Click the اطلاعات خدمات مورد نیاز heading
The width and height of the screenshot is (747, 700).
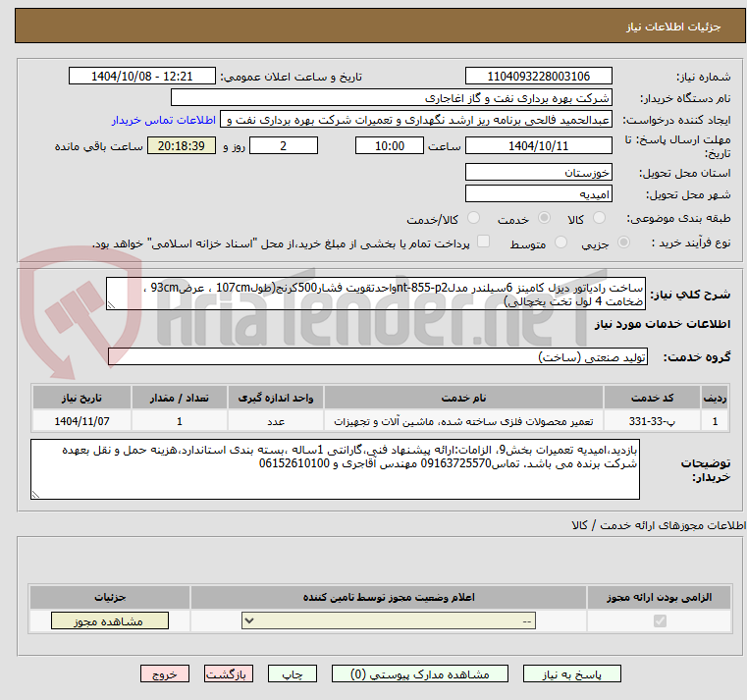(x=663, y=324)
